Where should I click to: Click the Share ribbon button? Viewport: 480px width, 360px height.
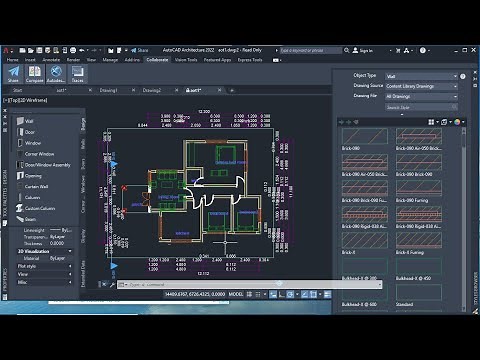tap(13, 74)
